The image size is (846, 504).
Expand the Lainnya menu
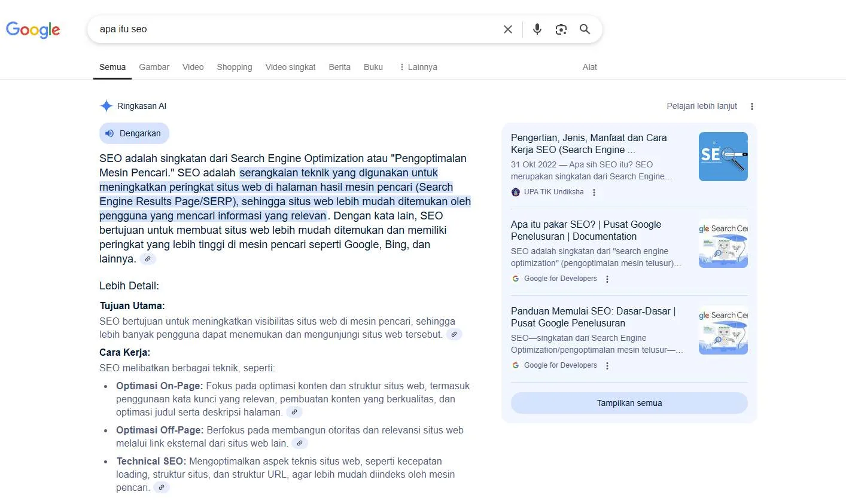click(418, 67)
